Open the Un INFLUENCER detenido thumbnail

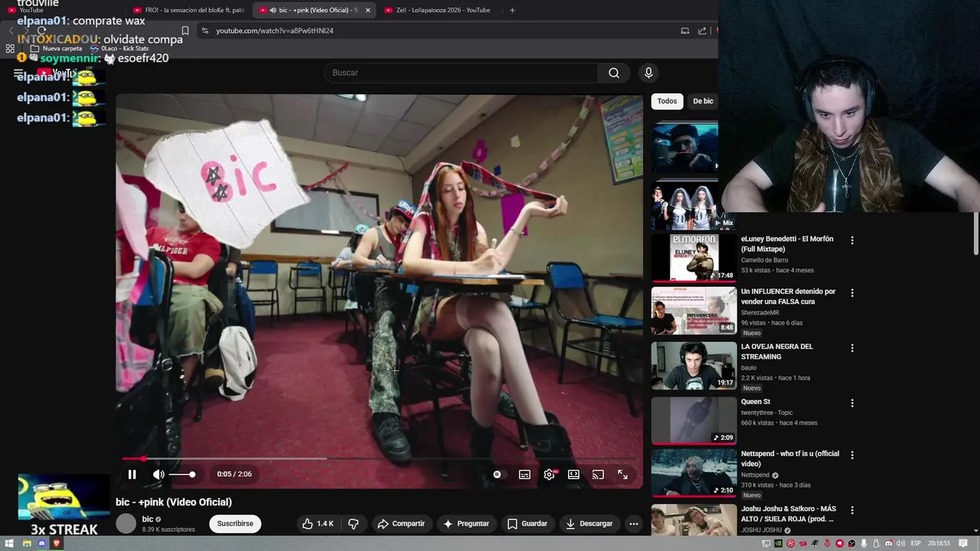point(694,311)
